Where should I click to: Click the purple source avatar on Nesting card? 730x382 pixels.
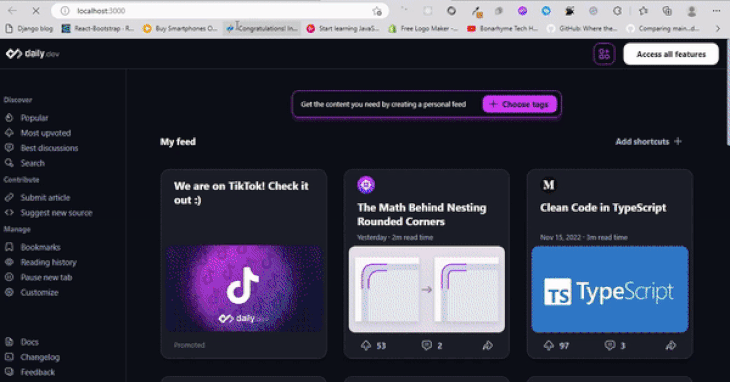[366, 185]
